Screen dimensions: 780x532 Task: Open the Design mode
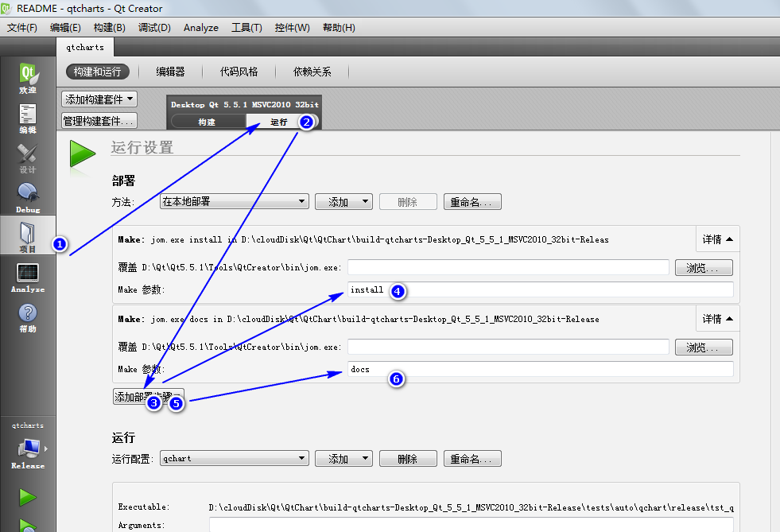28,158
